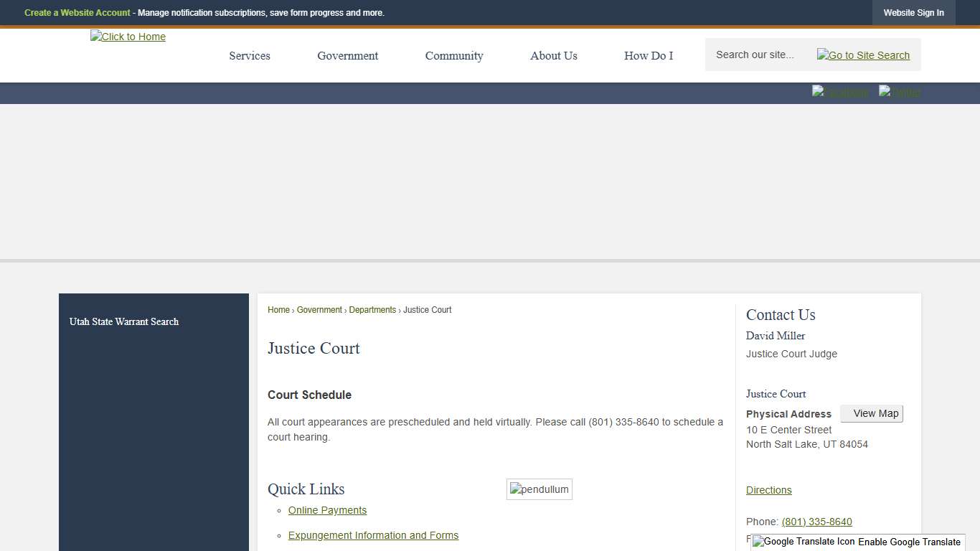Click the Twitter icon in the header

tap(899, 93)
